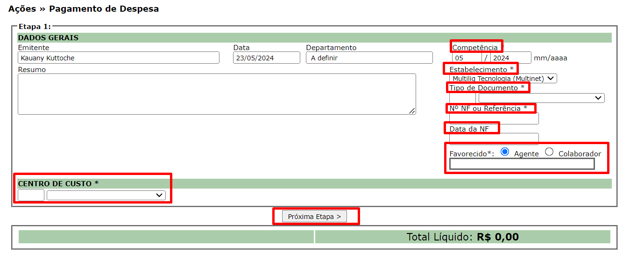644x255 pixels.
Task: Click the Emitente field with Kauany Kuttoche
Action: pos(118,58)
